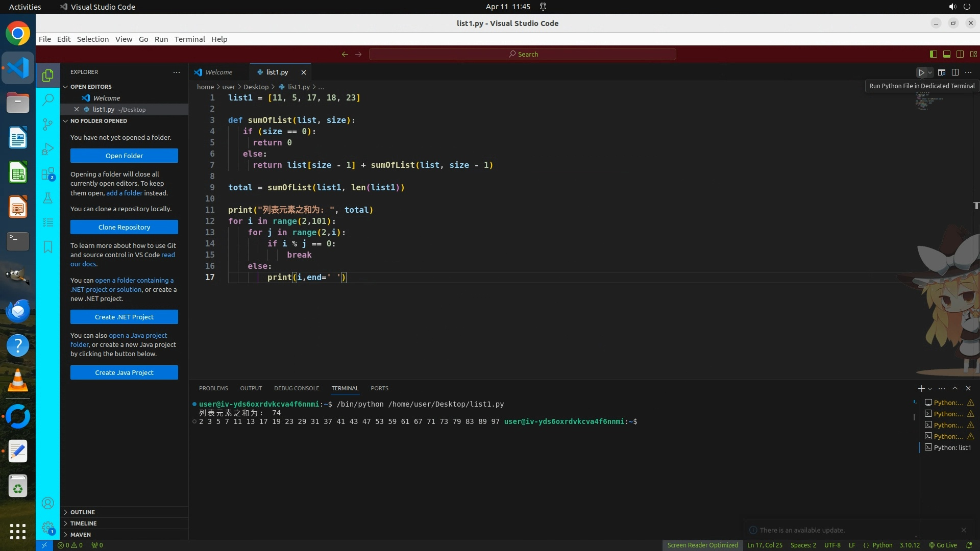Open the Extensions view
980x551 pixels.
pos(47,174)
